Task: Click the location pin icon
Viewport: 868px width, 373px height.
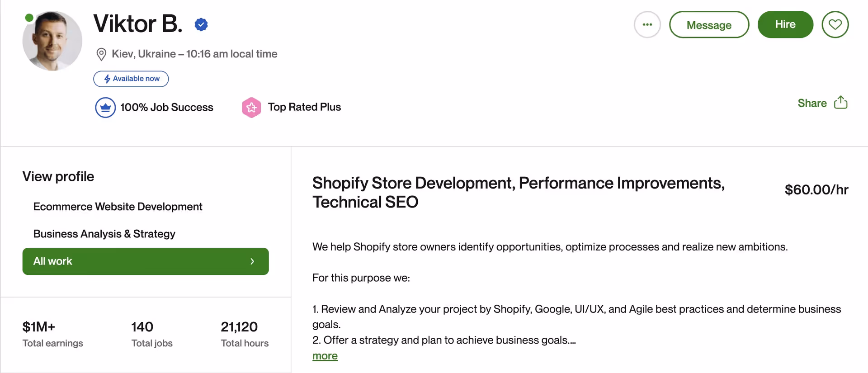Action: (101, 54)
